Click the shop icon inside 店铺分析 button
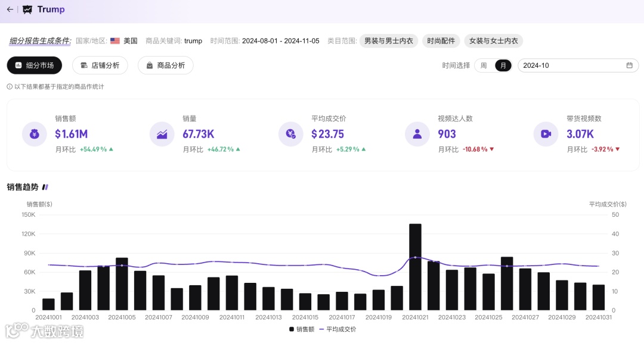Image resolution: width=644 pixels, height=343 pixels. [x=82, y=66]
